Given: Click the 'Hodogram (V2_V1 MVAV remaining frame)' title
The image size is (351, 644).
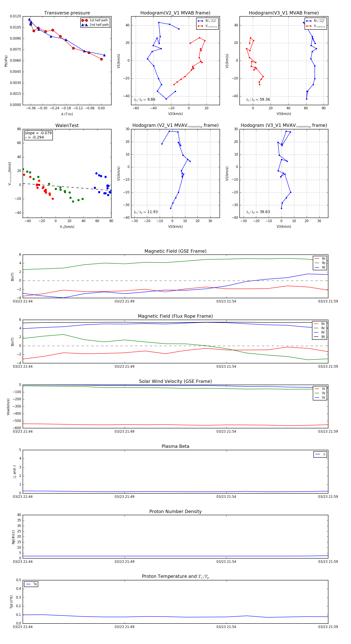Looking at the screenshot, I should click(x=175, y=125).
